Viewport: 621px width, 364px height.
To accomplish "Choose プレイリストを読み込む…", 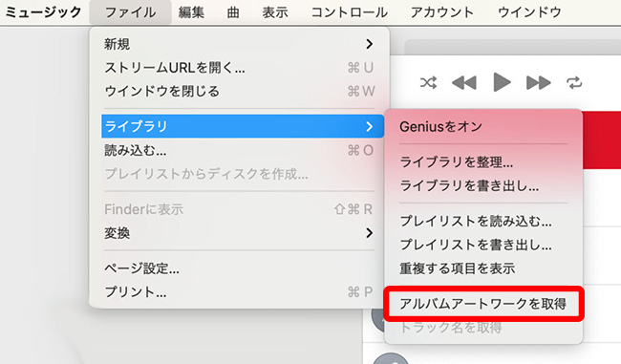I will coord(483,221).
